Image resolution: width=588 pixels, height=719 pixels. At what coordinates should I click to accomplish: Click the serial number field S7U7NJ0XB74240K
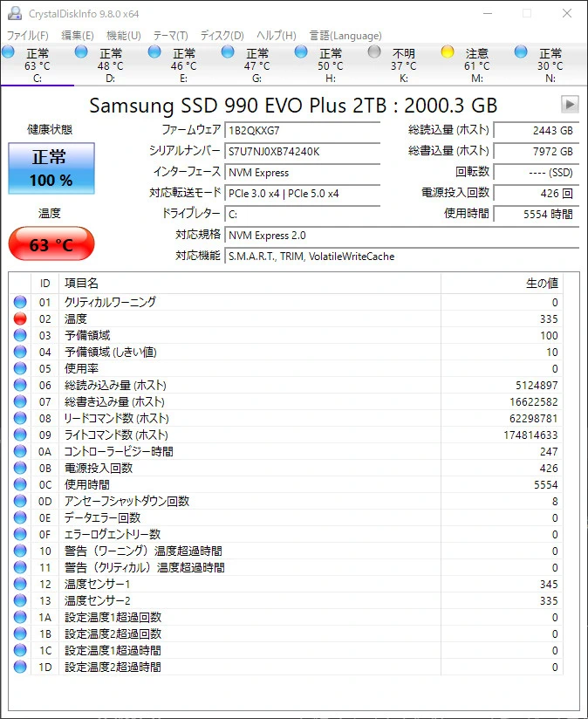303,151
